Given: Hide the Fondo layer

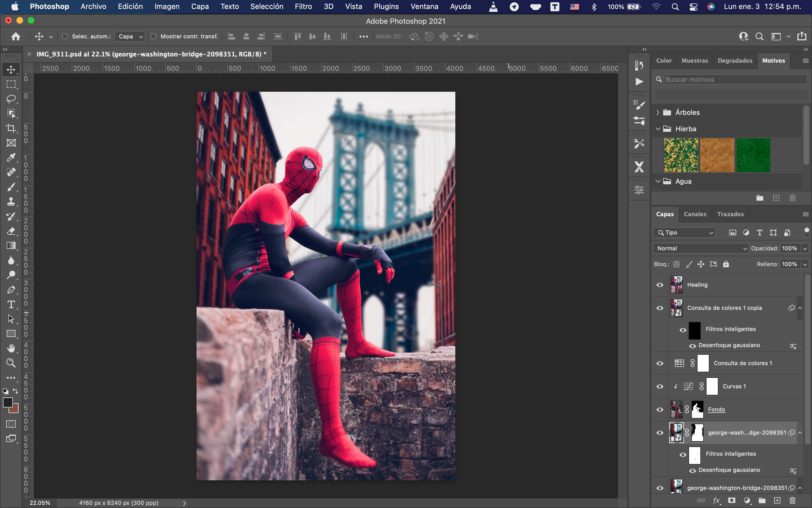Looking at the screenshot, I should tap(660, 410).
